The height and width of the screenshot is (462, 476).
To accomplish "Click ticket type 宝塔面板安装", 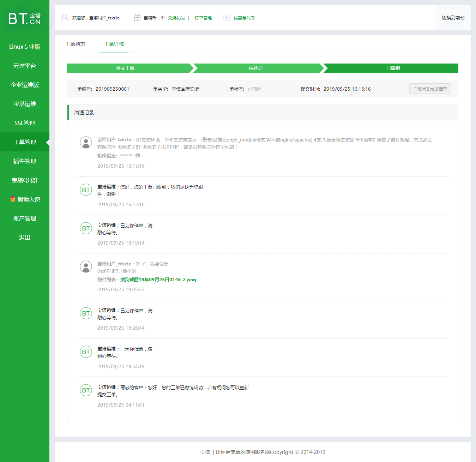I will pos(185,89).
